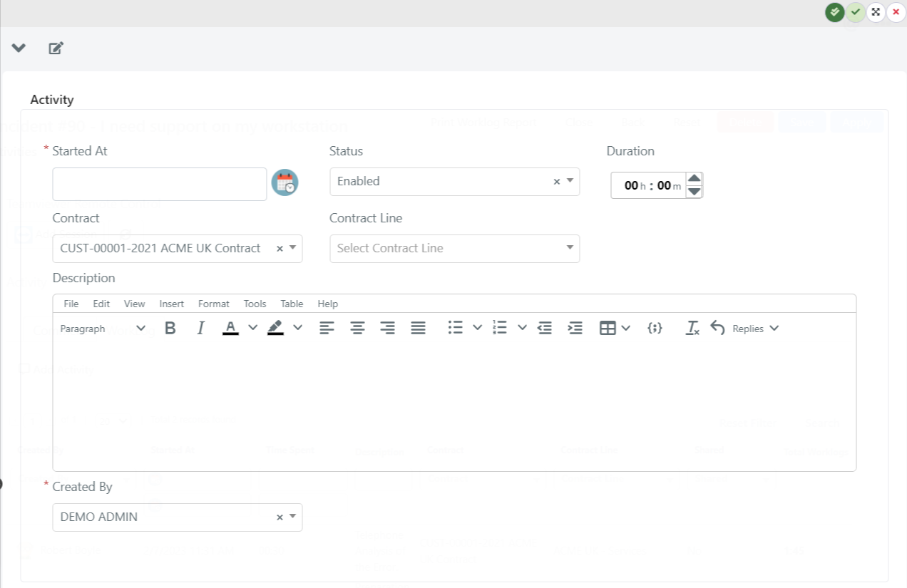Click the expand fullscreen arrows icon
This screenshot has width=907, height=588.
tap(876, 12)
